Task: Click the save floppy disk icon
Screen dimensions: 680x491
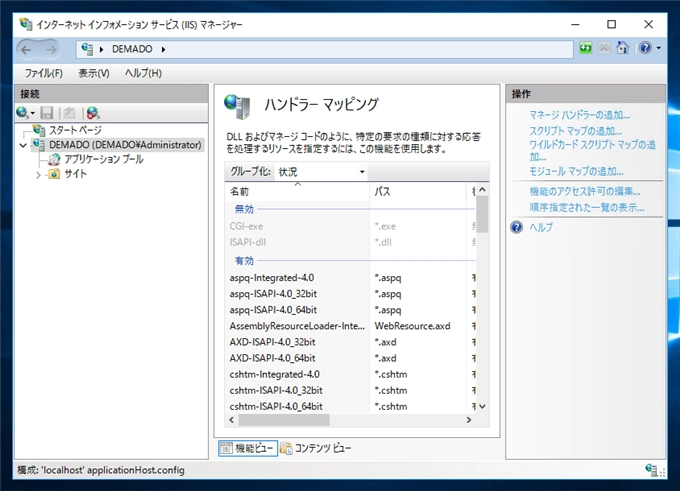Action: 46,113
